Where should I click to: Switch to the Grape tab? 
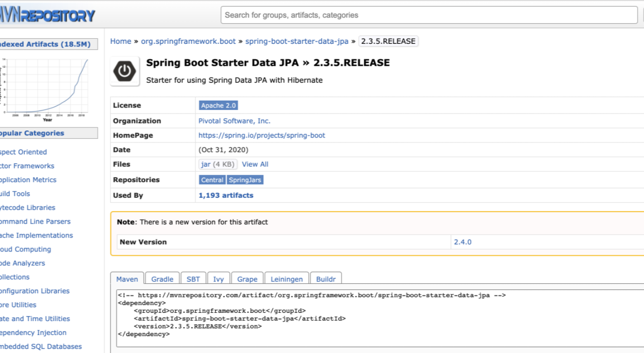247,279
